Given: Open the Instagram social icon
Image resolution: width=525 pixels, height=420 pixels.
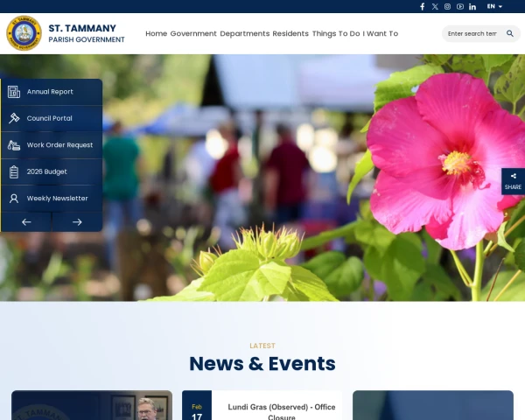Looking at the screenshot, I should (447, 7).
